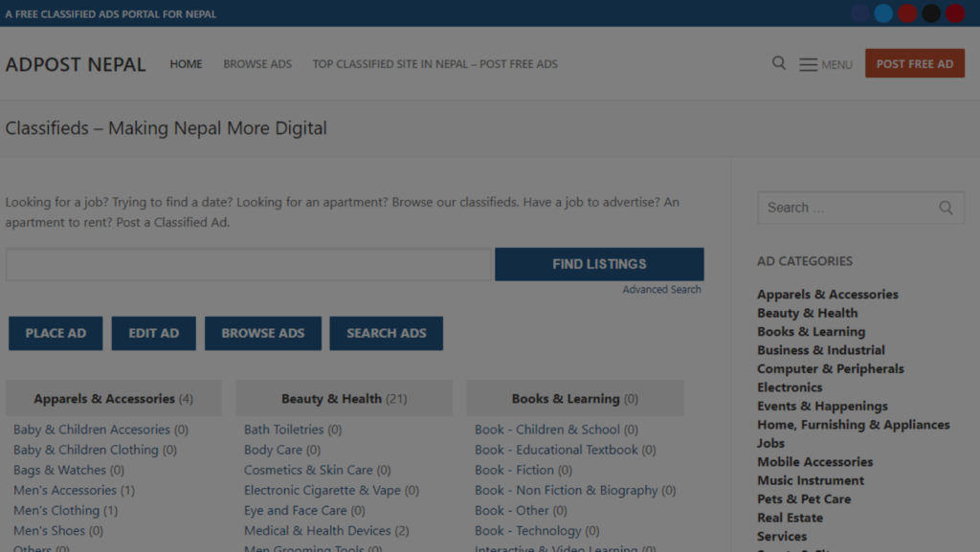Click 'Classifieds – Making Nepal More Digital' heading
Screen dimensions: 980x552
click(166, 128)
